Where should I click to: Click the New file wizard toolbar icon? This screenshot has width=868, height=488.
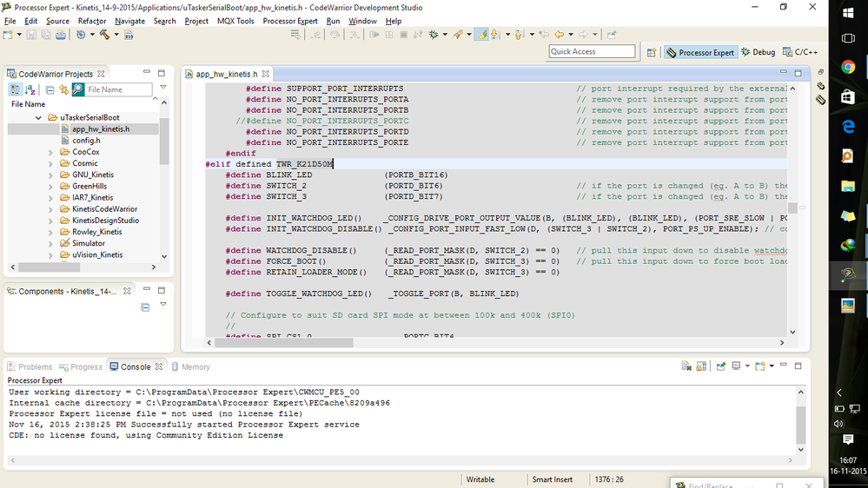(x=8, y=35)
